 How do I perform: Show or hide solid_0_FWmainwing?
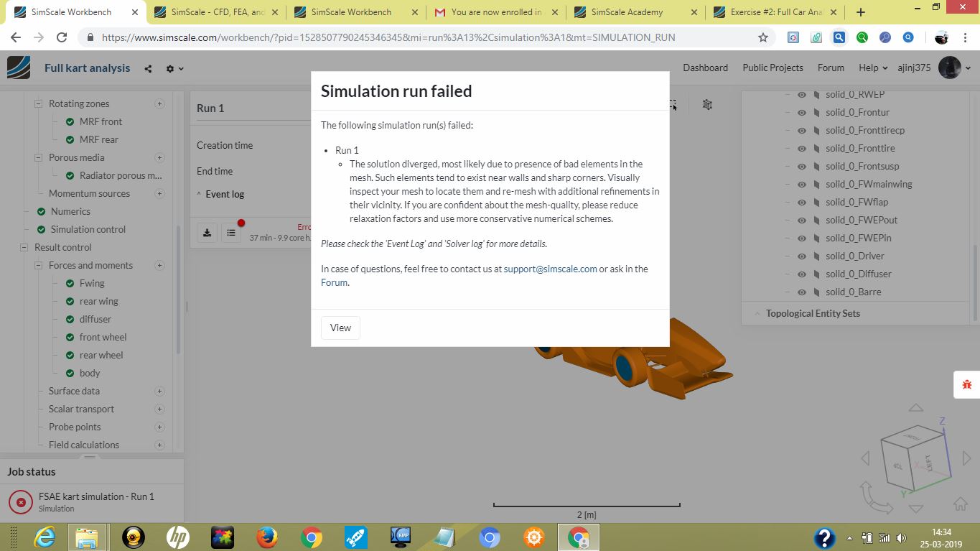click(802, 184)
